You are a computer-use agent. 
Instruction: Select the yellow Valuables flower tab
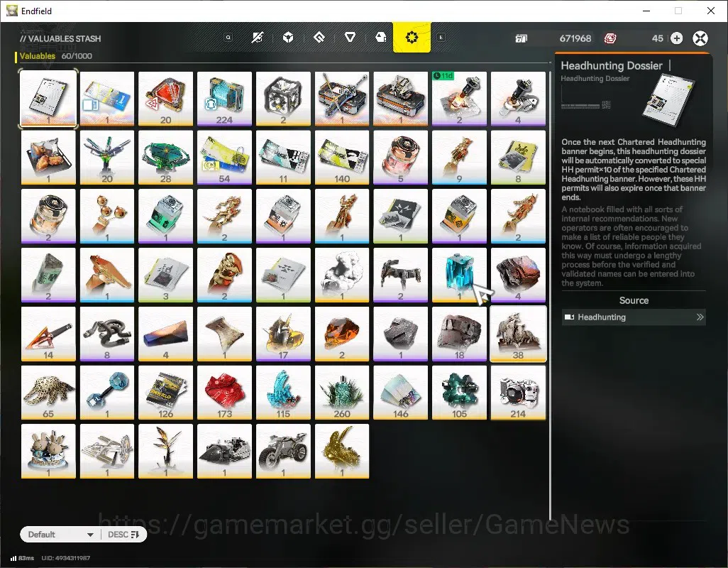point(412,37)
